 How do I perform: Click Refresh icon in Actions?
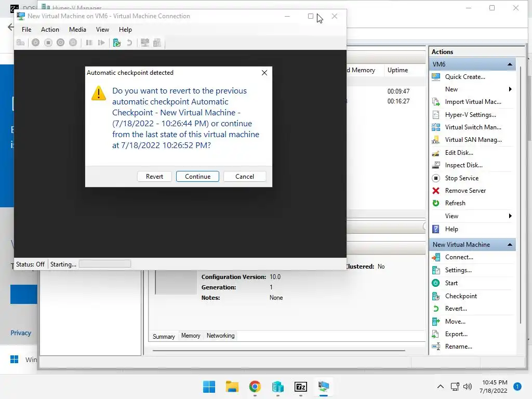point(436,203)
